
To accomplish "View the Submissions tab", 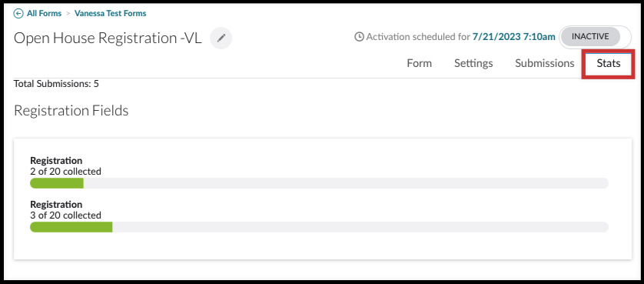I will coord(545,63).
